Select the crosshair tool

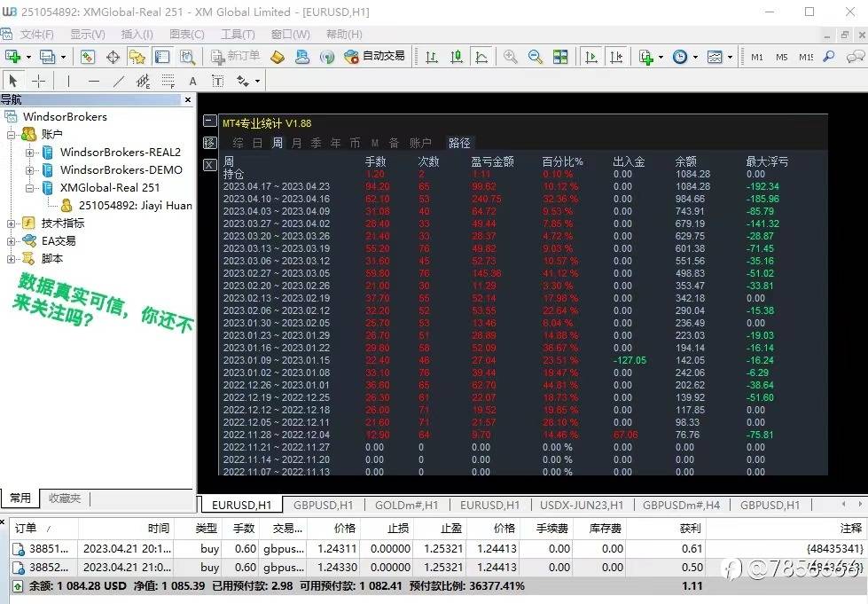(x=38, y=82)
